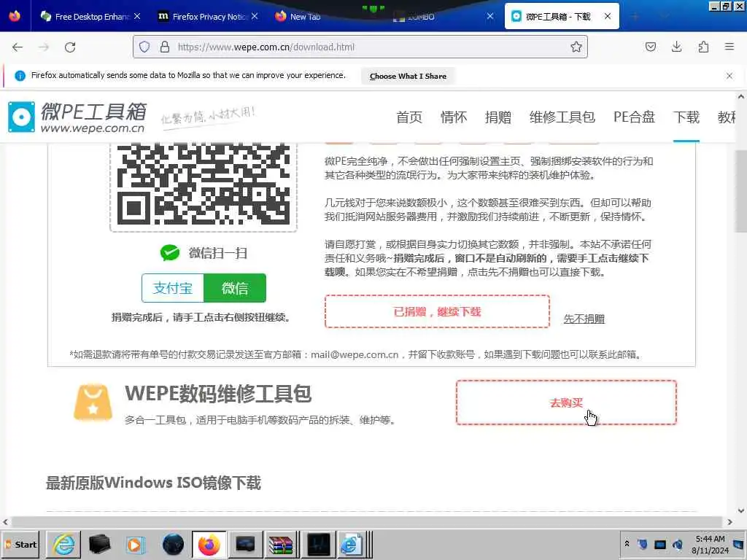The width and height of the screenshot is (747, 560).
Task: Open the 首页 nav item
Action: click(x=409, y=117)
